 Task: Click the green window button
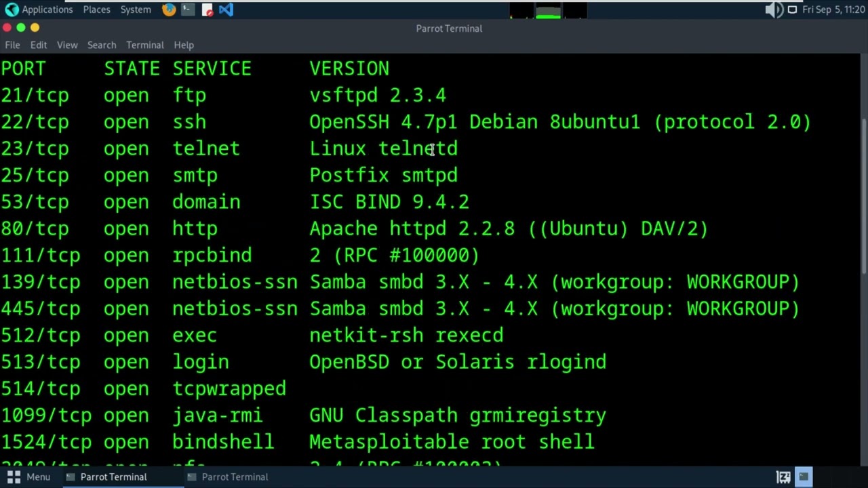point(21,28)
